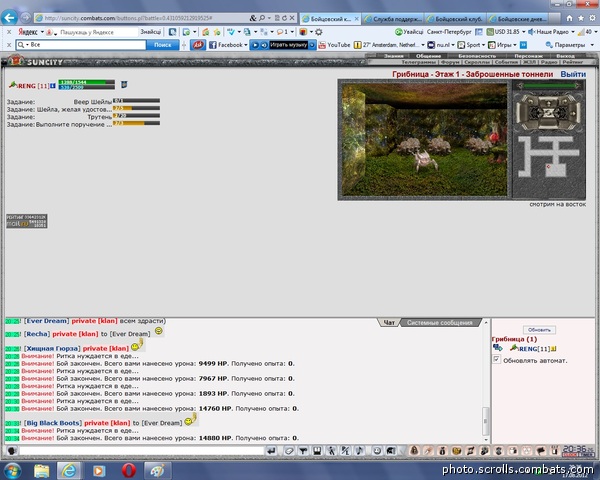The height and width of the screenshot is (480, 600).
Task: Open the Opera browser taskbar icon
Action: coord(129,470)
